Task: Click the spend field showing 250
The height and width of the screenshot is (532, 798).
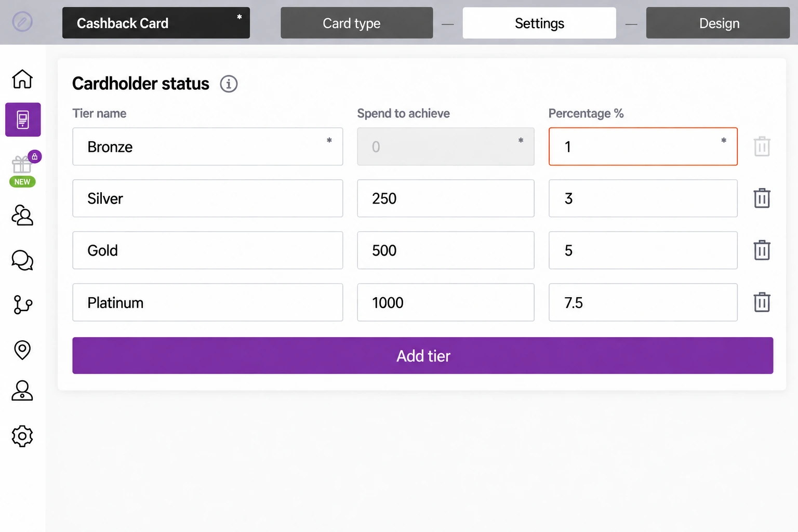Action: click(446, 198)
